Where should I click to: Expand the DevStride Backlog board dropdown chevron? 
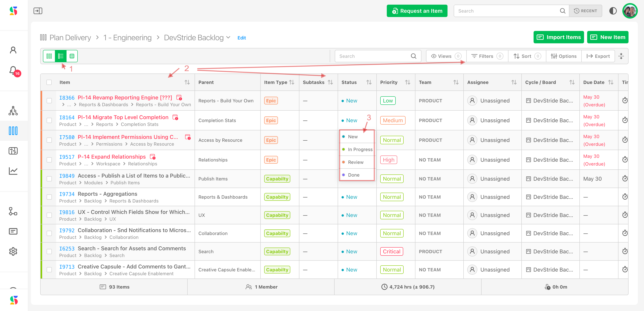(228, 38)
